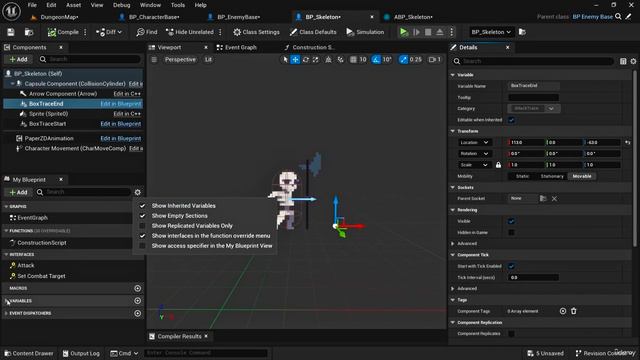Open the Compile options three-dot menu
The image size is (640, 360).
point(85,32)
